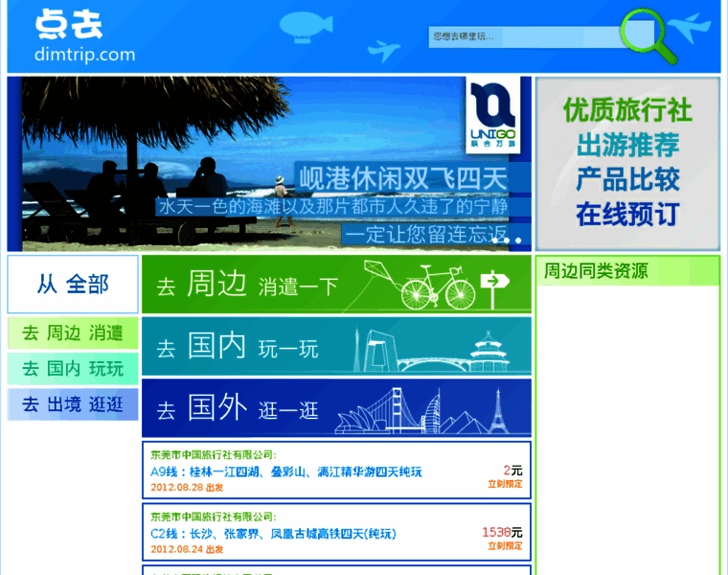Click the arrow signpost icon on the 周边 banner

[493, 288]
